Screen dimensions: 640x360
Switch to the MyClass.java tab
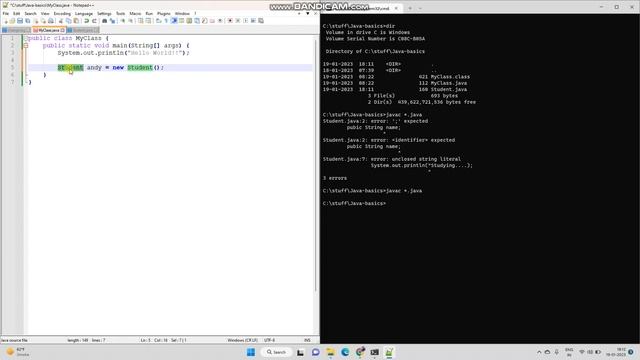click(49, 30)
